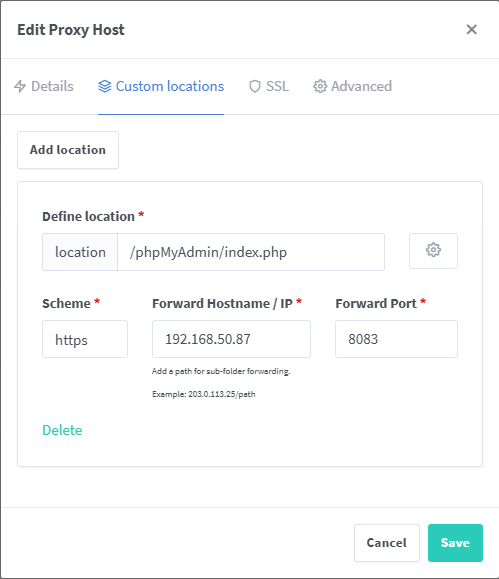
Task: Delete this custom location
Action: coord(62,430)
